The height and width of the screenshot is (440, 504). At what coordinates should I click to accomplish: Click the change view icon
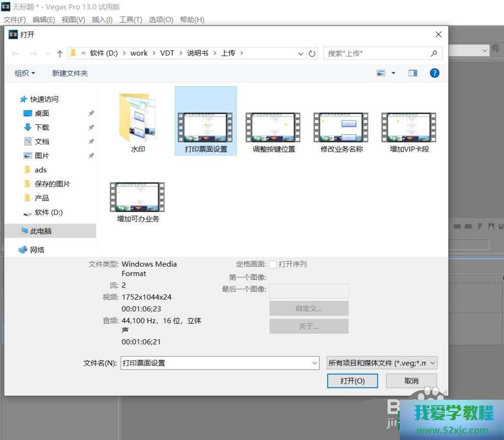point(381,73)
